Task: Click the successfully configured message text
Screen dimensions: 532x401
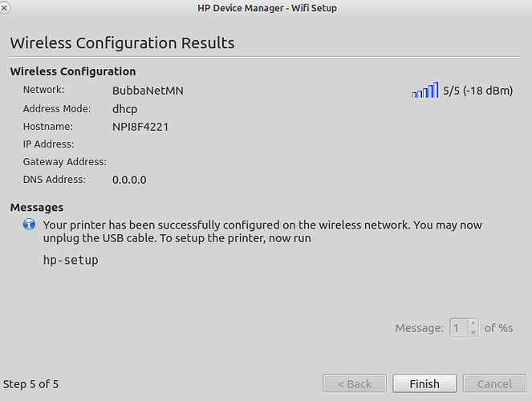Action: pyautogui.click(x=262, y=232)
